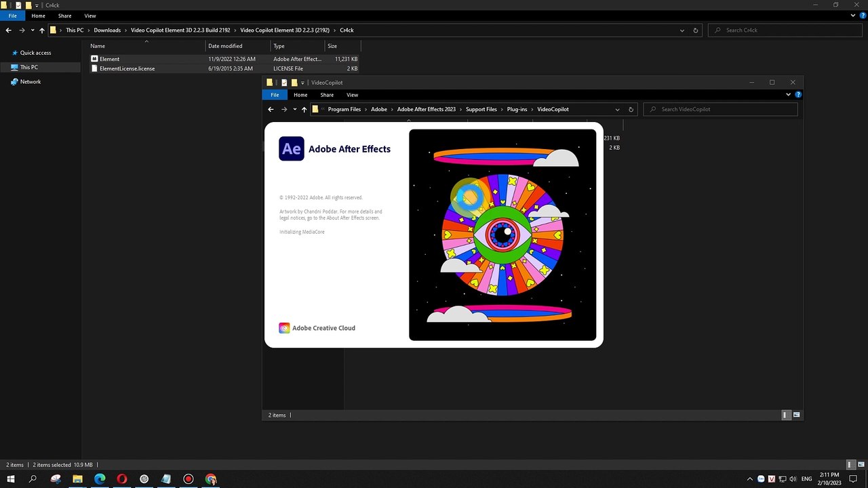The height and width of the screenshot is (488, 868).
Task: Click the Element plug-in file icon
Action: pyautogui.click(x=94, y=59)
